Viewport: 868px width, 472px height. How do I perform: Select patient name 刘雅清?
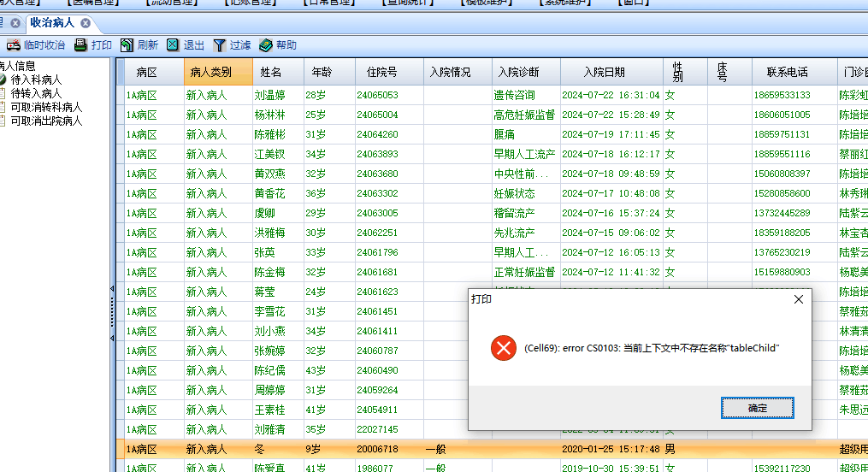269,429
